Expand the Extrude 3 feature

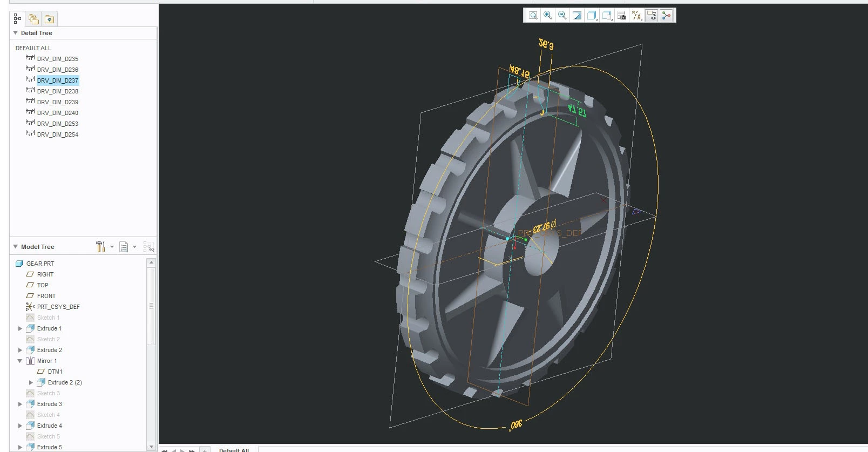coord(20,404)
